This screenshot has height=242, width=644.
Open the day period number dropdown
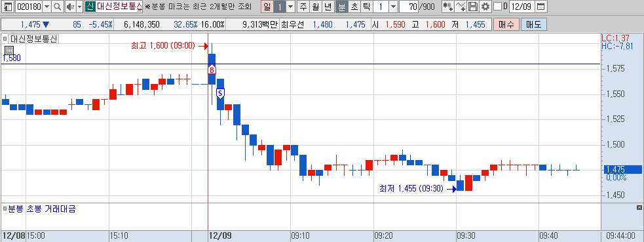click(x=290, y=7)
